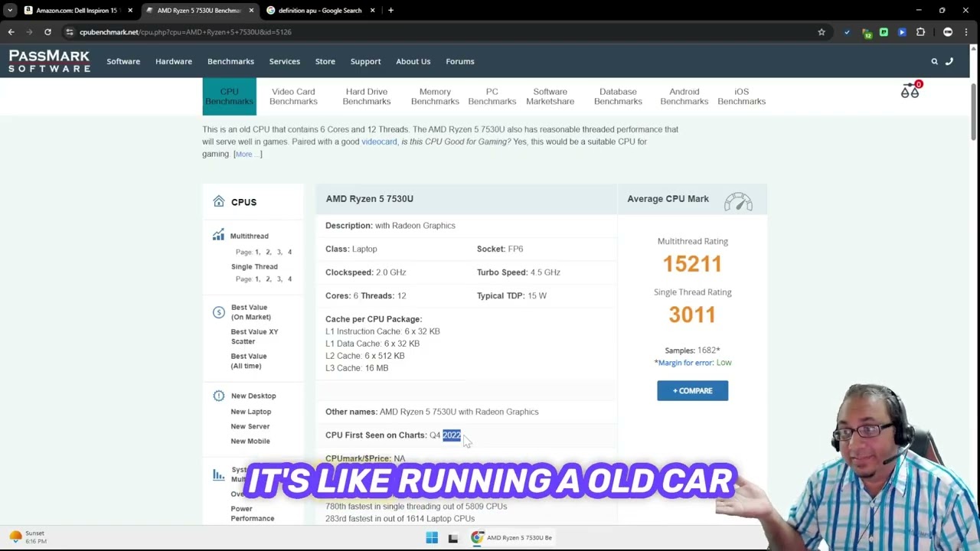Screen dimensions: 980x551
Task: Open the Windows Start menu
Action: pos(432,538)
